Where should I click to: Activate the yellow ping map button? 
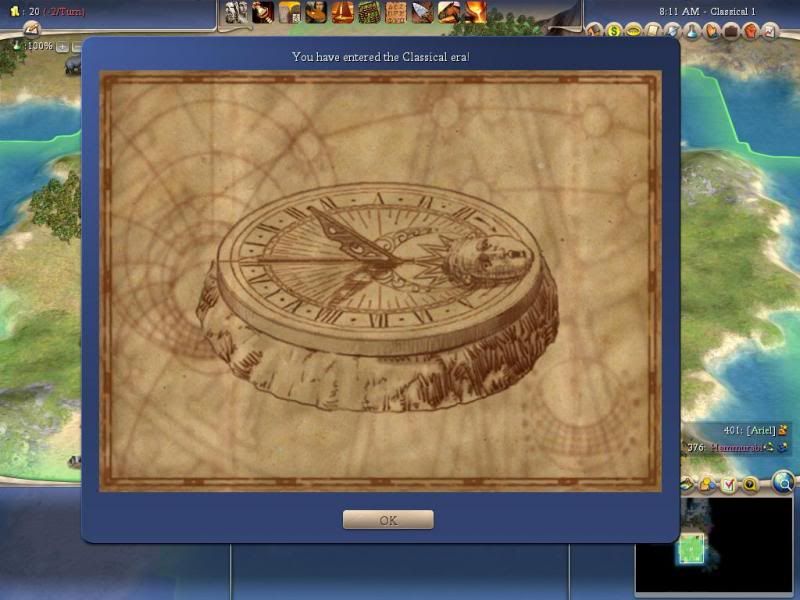pos(750,484)
